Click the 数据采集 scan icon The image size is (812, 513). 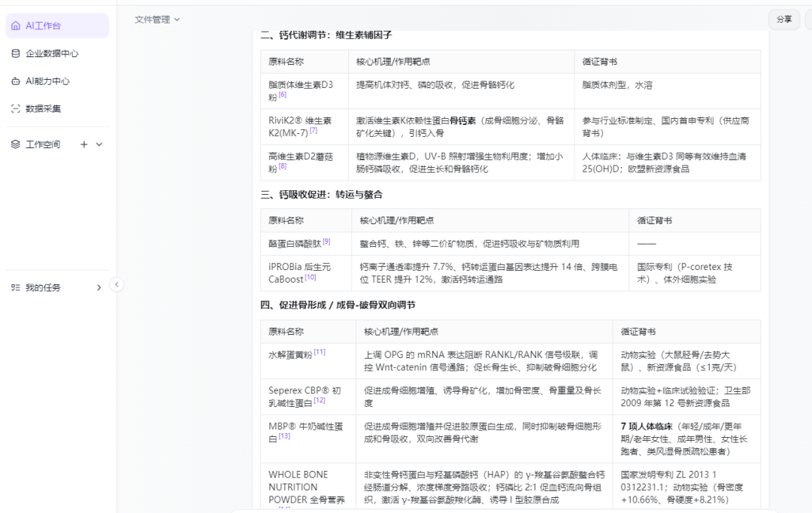pyautogui.click(x=16, y=108)
